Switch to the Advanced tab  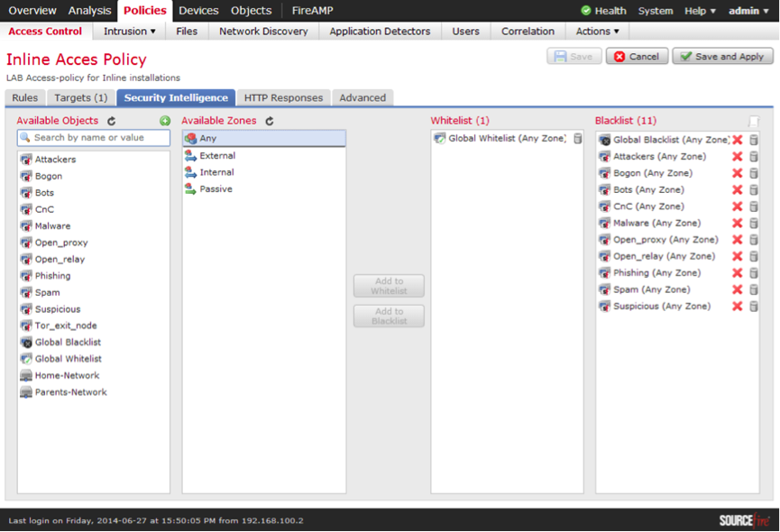click(x=362, y=98)
